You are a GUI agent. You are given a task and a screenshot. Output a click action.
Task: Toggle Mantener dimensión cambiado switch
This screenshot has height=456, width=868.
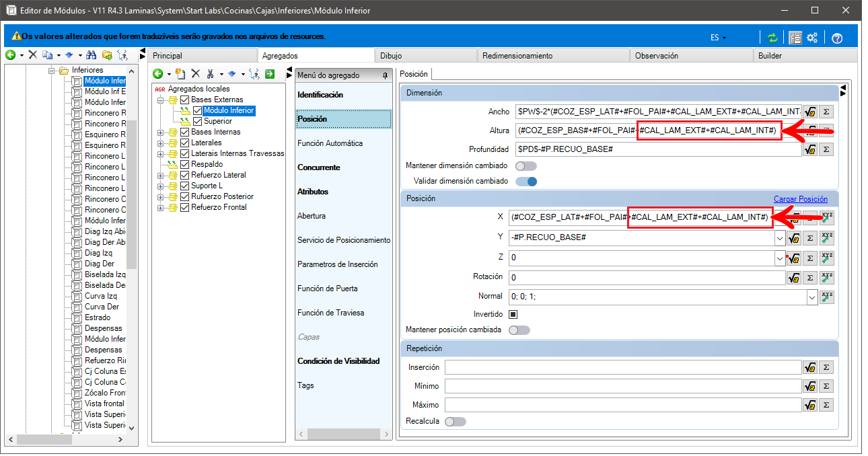pos(526,165)
